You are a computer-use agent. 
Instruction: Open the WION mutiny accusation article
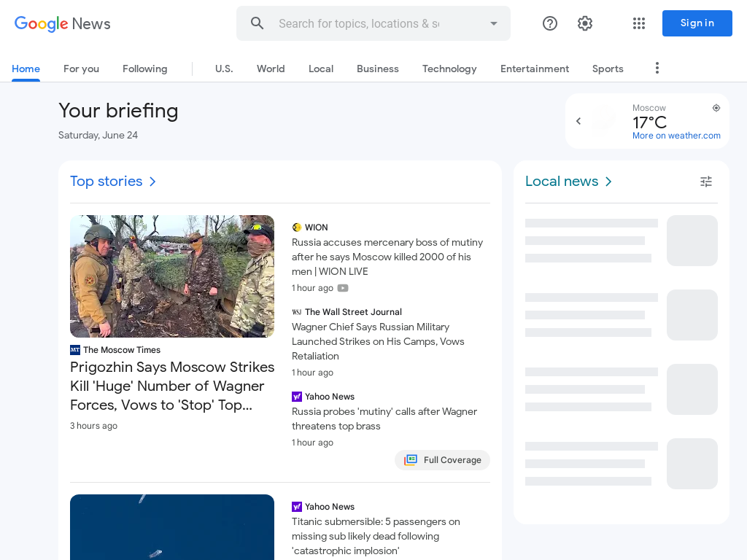pos(387,257)
